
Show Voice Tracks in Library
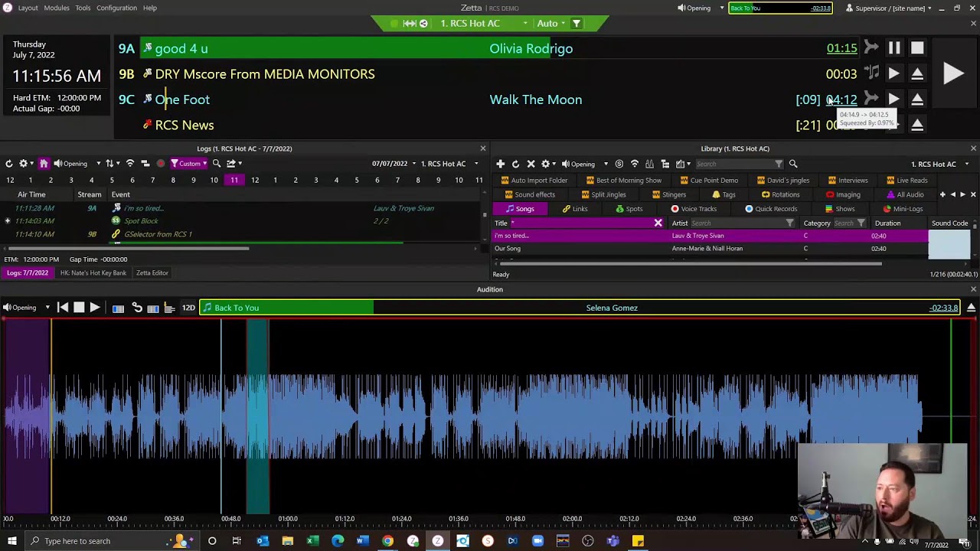click(693, 209)
